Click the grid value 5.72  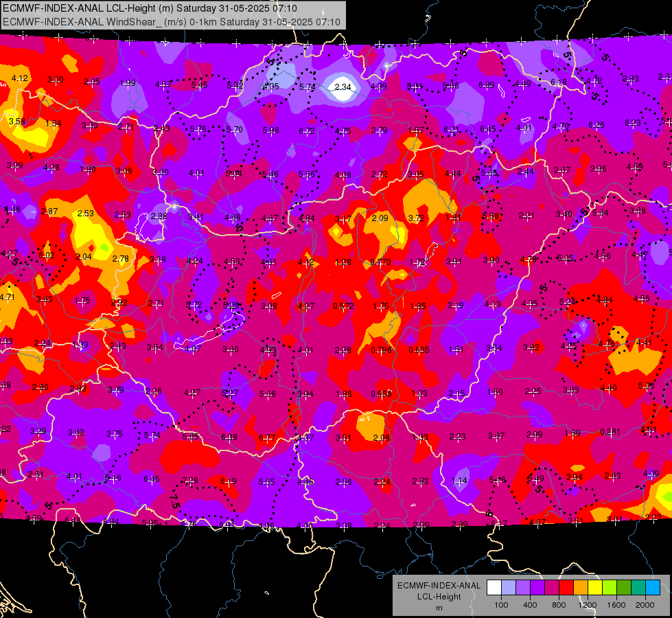[x=194, y=304]
